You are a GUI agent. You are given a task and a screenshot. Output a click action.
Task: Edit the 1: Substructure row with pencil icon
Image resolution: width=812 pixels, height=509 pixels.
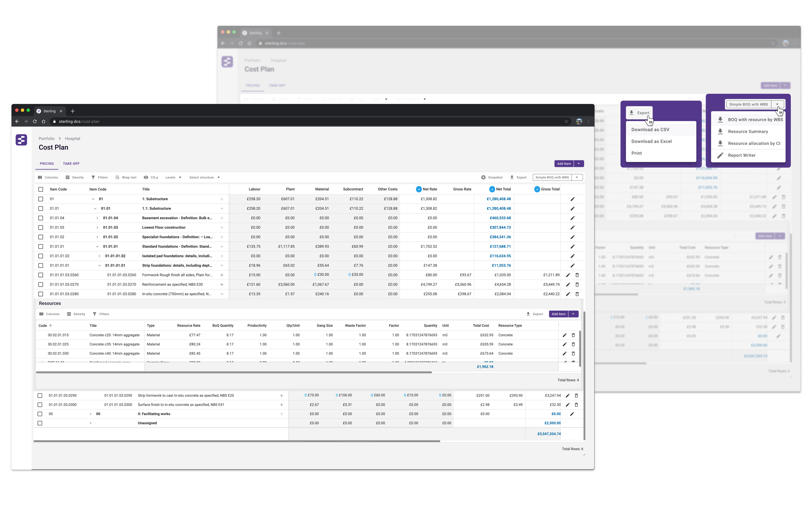[x=572, y=199]
